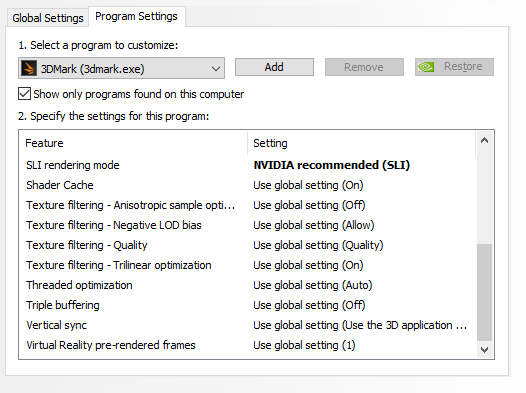Open the Use global setting (Auto) value
526x393 pixels.
click(313, 285)
